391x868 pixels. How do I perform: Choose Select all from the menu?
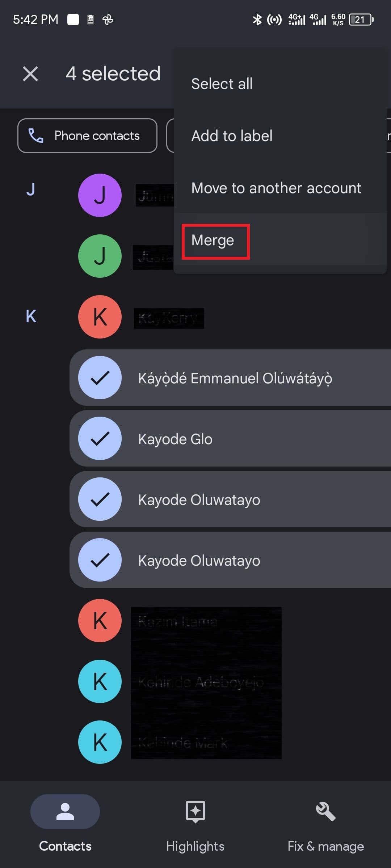pos(222,84)
